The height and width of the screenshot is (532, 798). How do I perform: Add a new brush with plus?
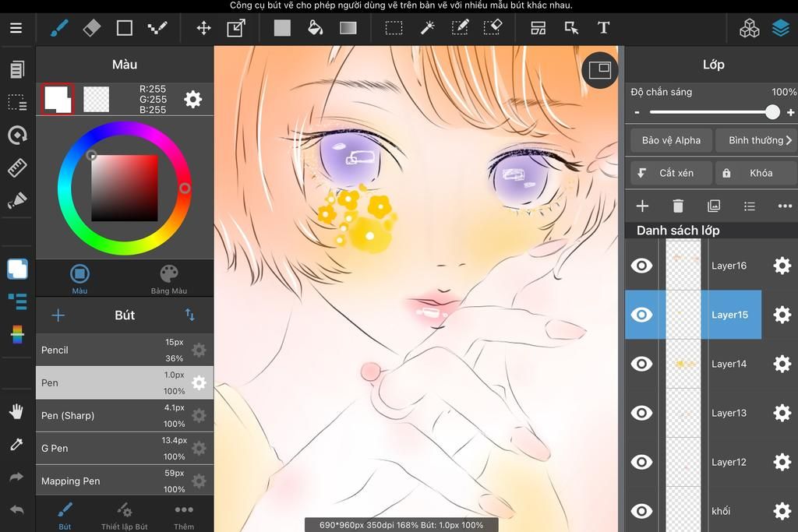pyautogui.click(x=58, y=315)
